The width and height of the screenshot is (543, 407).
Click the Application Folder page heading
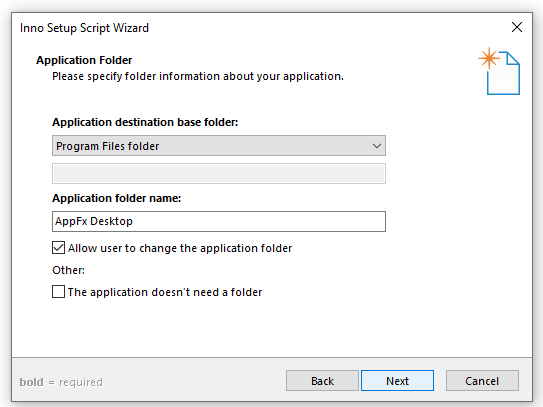pyautogui.click(x=84, y=60)
